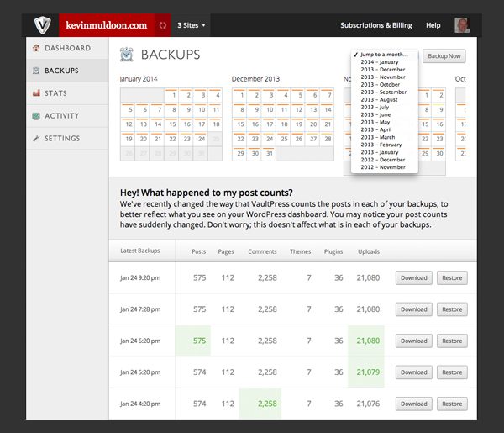Screen dimensions: 504x433
Task: Click the Activity icon in sidebar
Action: (x=36, y=116)
